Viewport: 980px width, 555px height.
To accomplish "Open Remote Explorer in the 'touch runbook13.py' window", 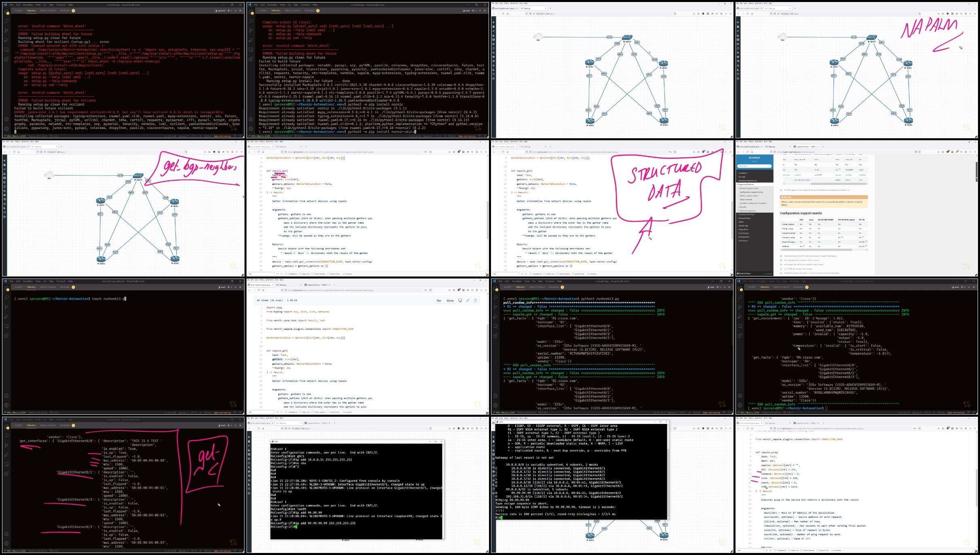I will pos(6,326).
